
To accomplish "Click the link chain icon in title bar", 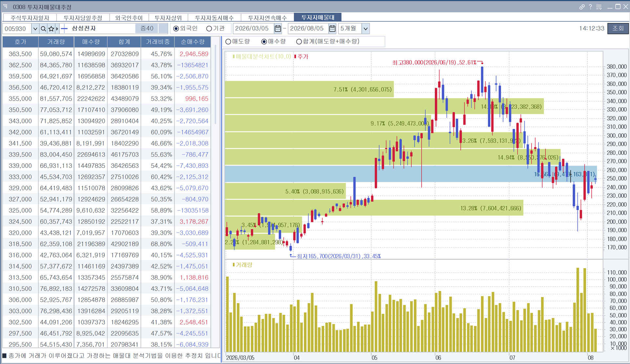I will [582, 7].
